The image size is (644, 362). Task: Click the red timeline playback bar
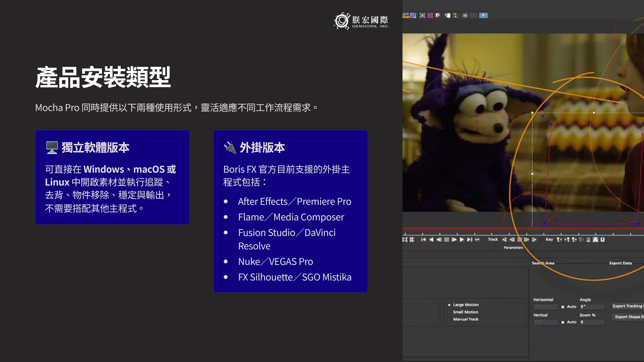pos(523,228)
